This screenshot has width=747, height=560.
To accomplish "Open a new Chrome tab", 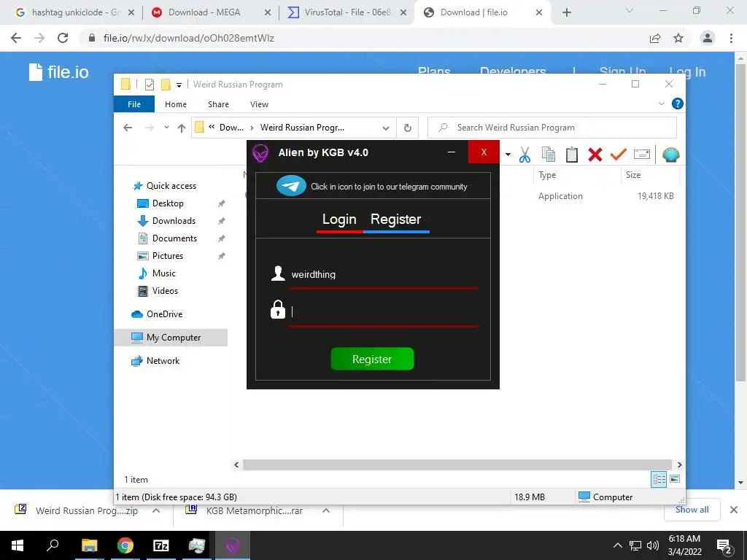I will coord(566,12).
